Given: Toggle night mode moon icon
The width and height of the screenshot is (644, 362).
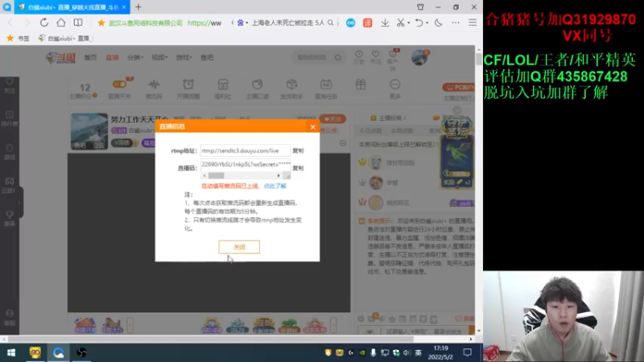Looking at the screenshot, I should pos(438,23).
